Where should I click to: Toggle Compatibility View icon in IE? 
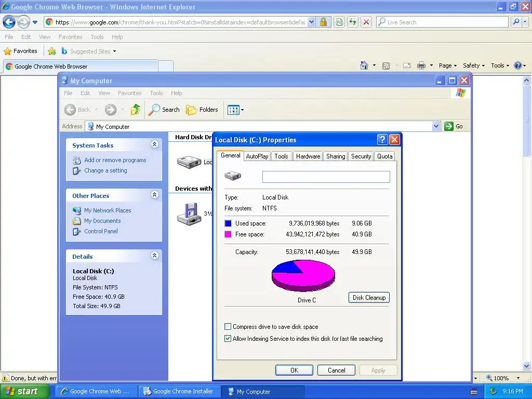pos(339,22)
